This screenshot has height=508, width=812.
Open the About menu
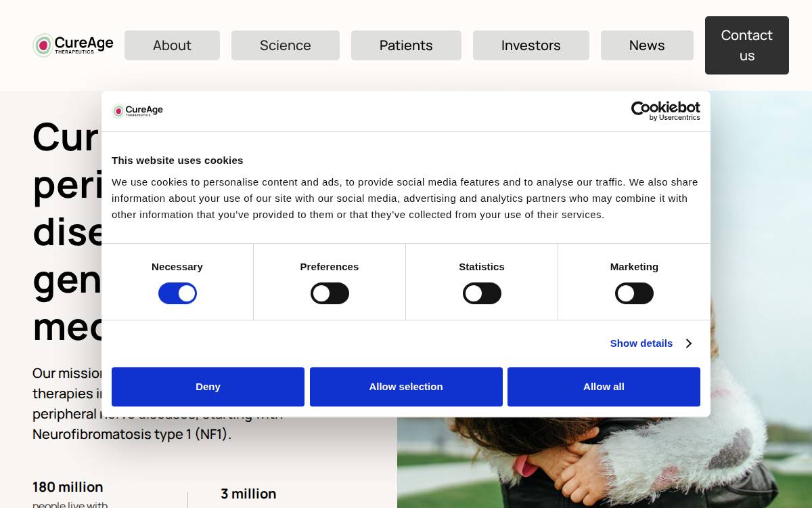click(172, 45)
